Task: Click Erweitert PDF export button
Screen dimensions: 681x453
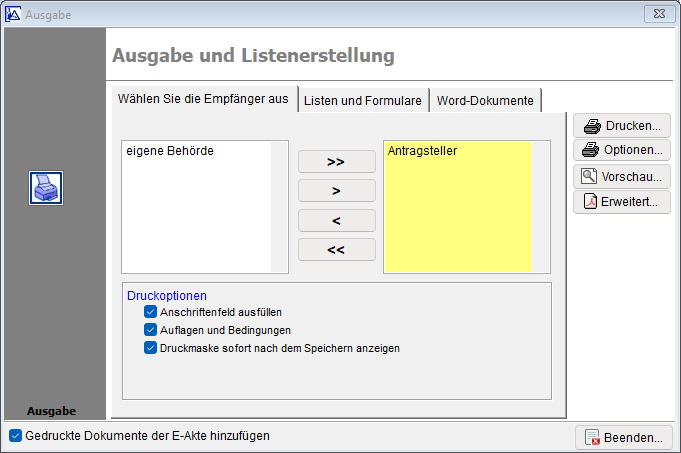Action: pos(621,202)
